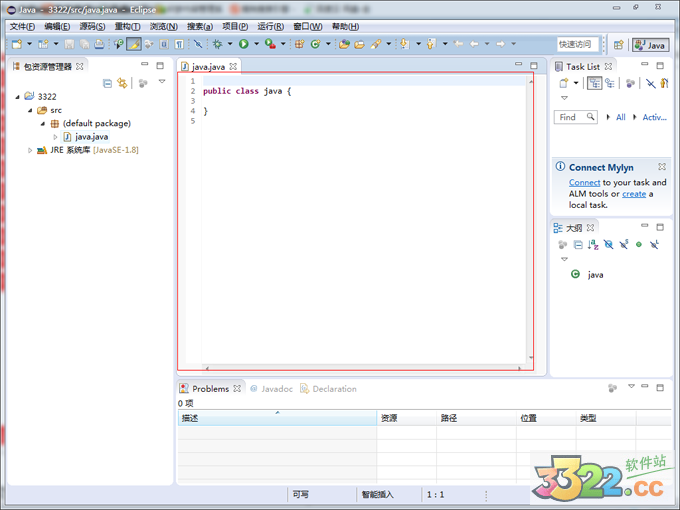Click New Task icon in Task List
Screen dimensions: 680x510
pyautogui.click(x=563, y=83)
